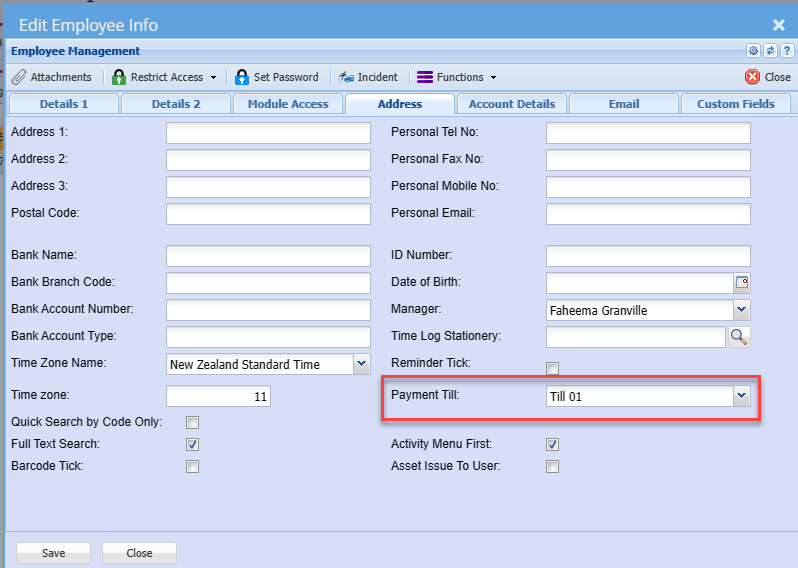Focus the Personal Fax No field
Screen dimensions: 798x568
coord(648,160)
